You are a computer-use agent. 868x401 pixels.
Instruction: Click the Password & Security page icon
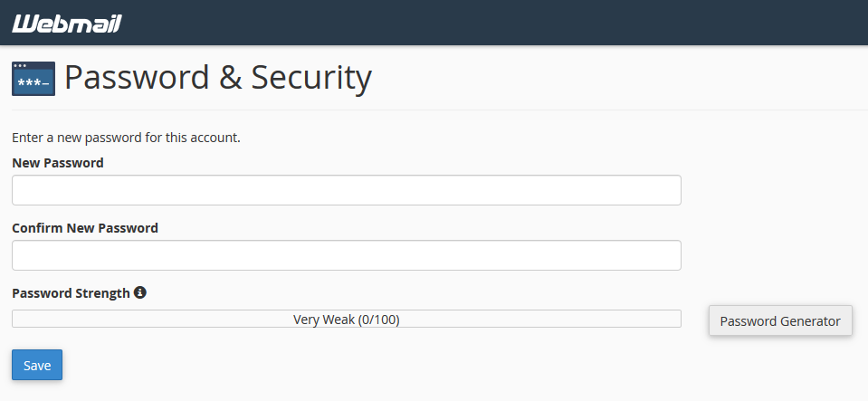coord(33,79)
